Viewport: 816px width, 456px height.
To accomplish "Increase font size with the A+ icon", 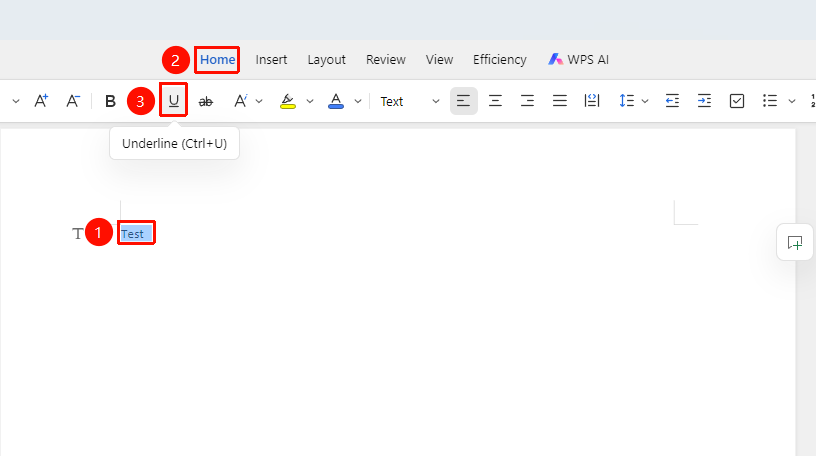I will (41, 101).
